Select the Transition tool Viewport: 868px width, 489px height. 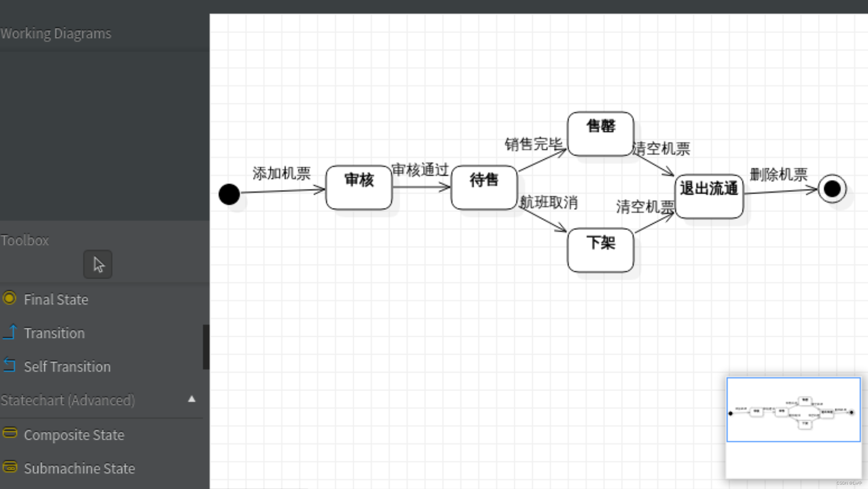pos(54,333)
